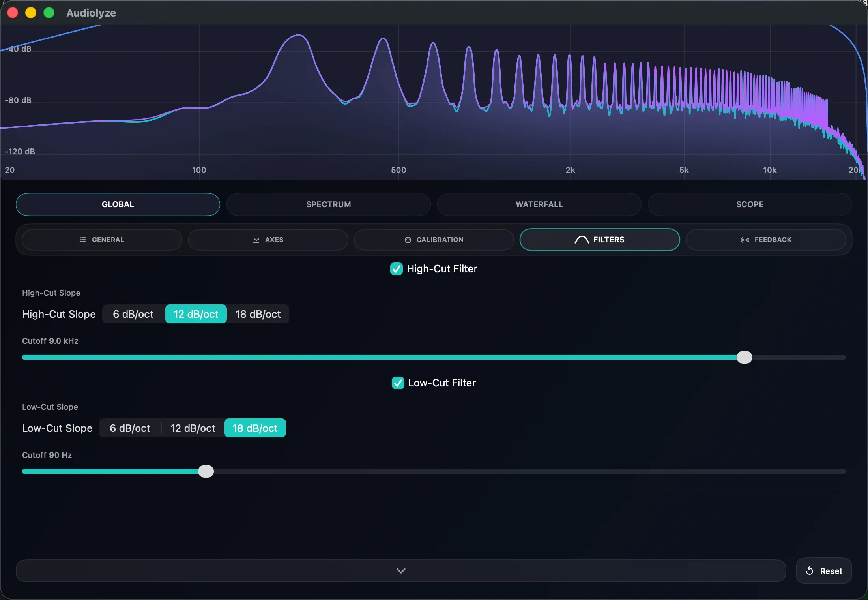Click the 500 frequency axis label
Screen dimensions: 868x600
click(398, 170)
